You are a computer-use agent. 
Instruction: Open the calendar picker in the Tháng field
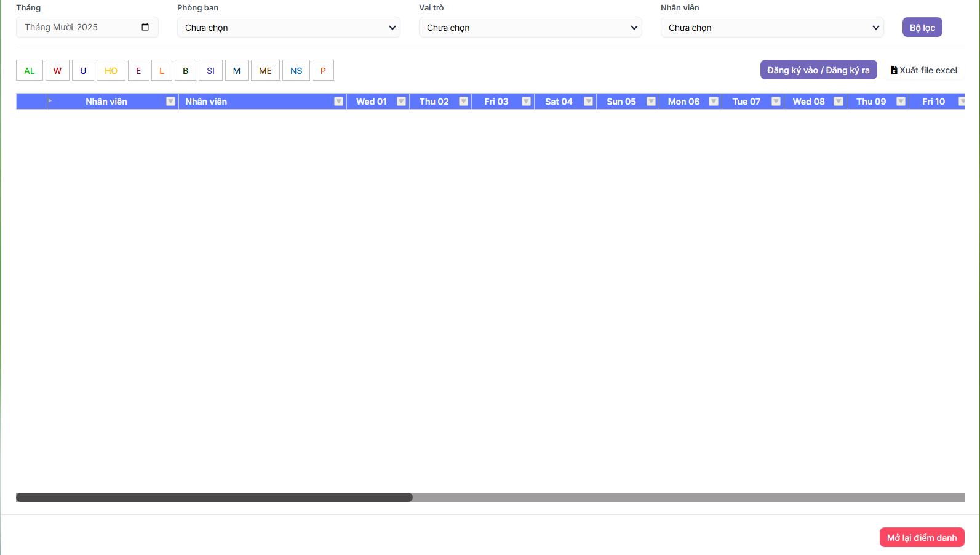pyautogui.click(x=145, y=27)
